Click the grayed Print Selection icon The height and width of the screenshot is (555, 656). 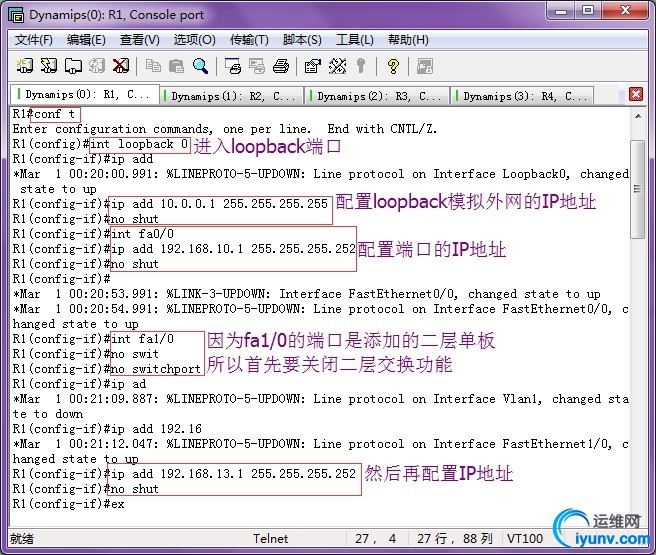click(x=256, y=66)
